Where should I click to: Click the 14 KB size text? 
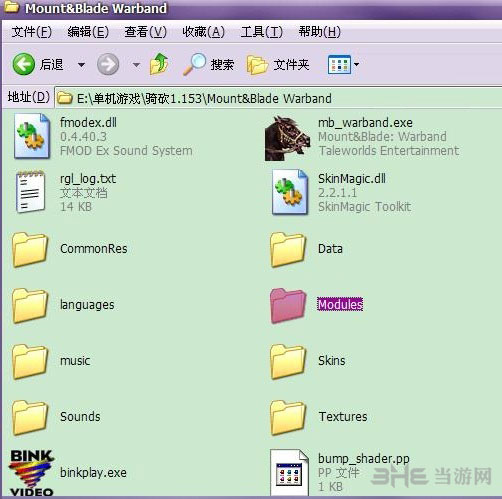pyautogui.click(x=76, y=207)
